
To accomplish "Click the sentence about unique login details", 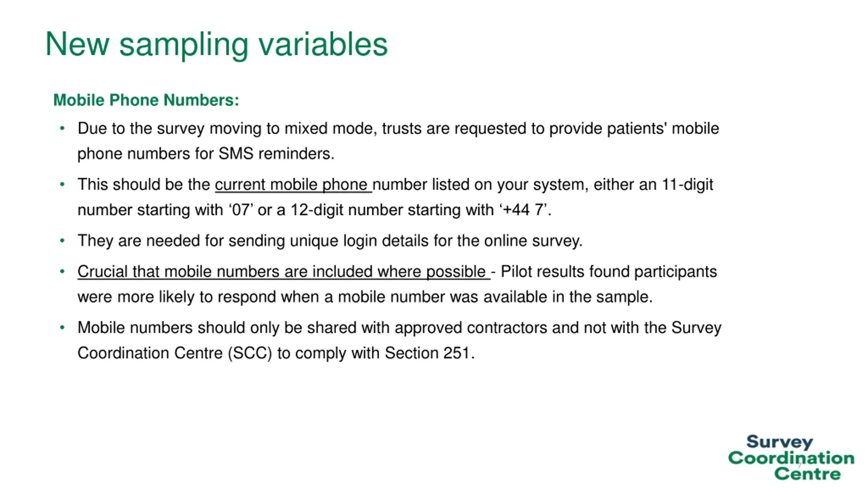I will pos(330,241).
